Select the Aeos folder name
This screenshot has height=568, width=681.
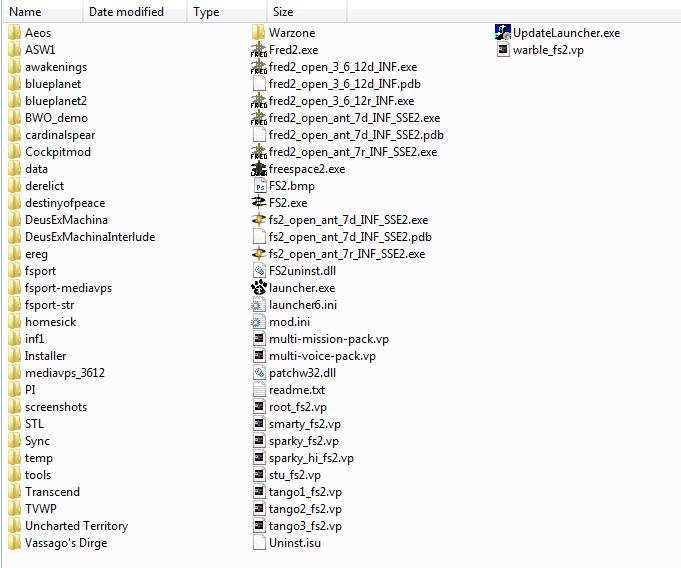(38, 33)
